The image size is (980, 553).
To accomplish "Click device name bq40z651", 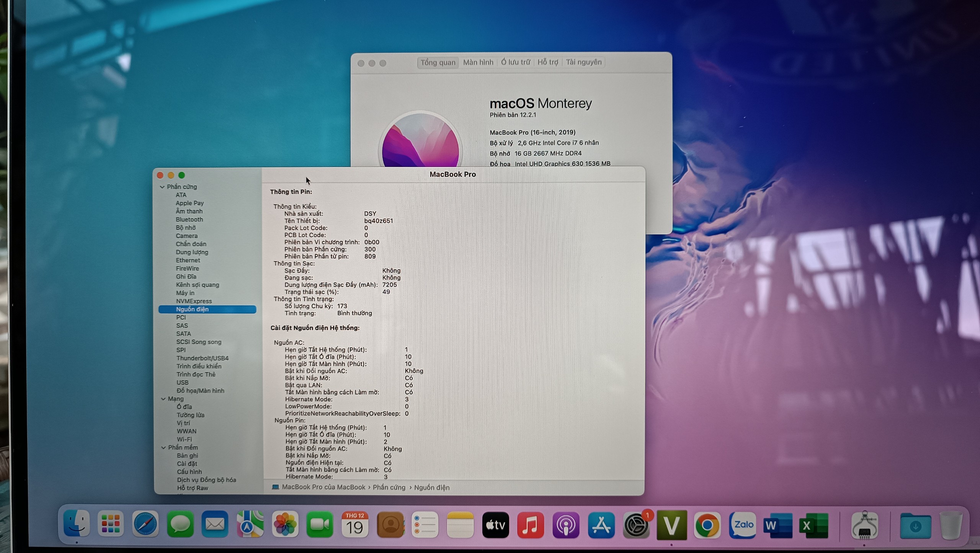I will click(x=378, y=221).
